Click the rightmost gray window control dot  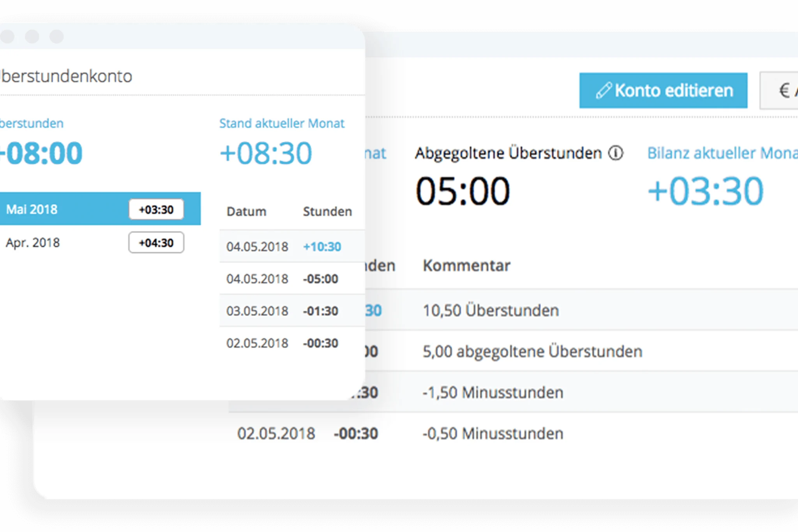tap(56, 36)
